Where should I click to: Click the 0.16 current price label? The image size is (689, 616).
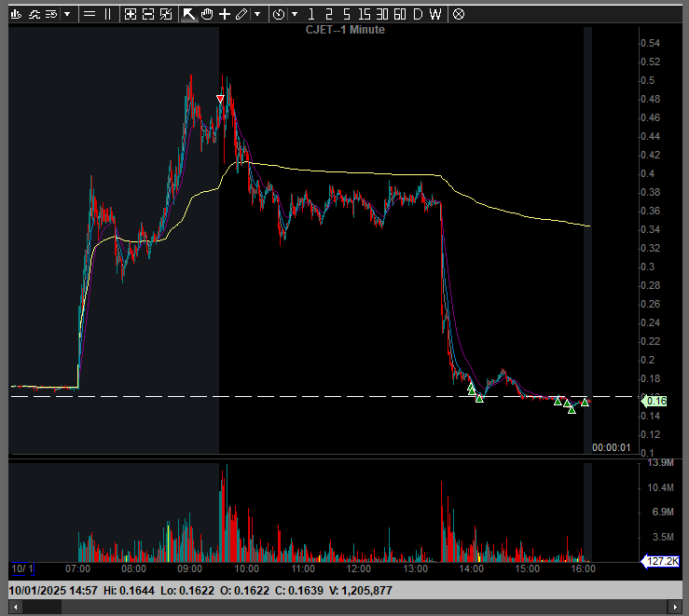(x=655, y=401)
